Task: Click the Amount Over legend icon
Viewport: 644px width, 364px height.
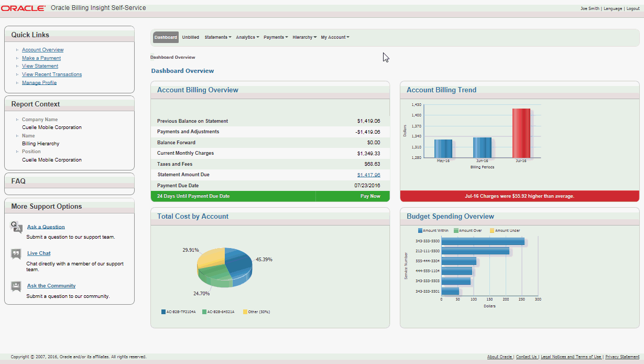Action: pos(456,231)
